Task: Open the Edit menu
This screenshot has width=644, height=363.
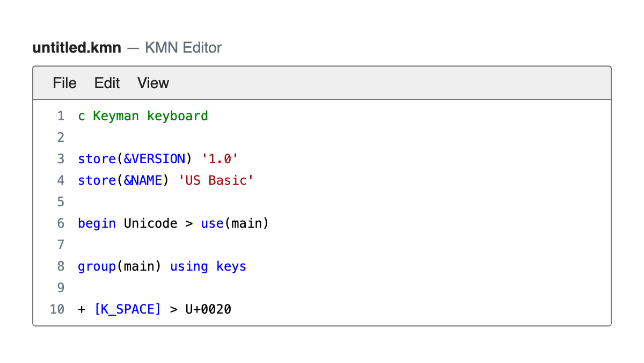Action: click(x=107, y=83)
